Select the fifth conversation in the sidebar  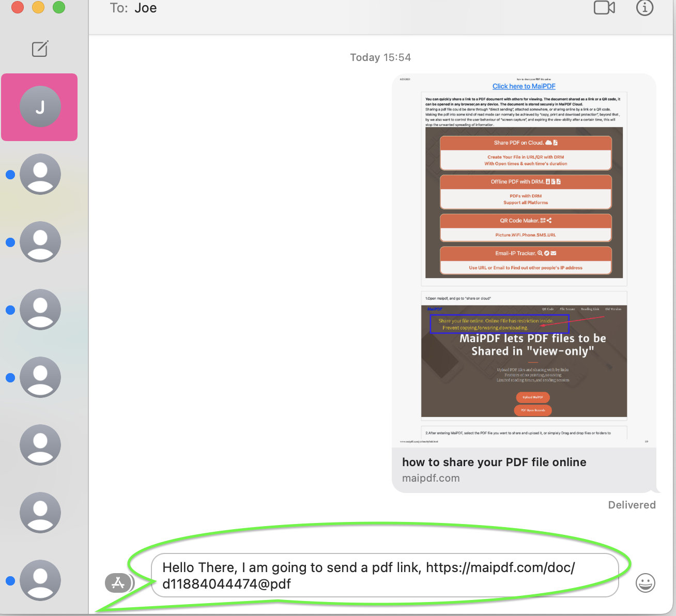(x=40, y=377)
